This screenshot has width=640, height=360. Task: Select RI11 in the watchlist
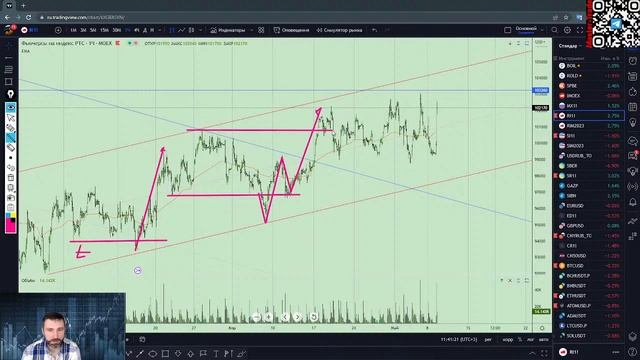(x=589, y=116)
